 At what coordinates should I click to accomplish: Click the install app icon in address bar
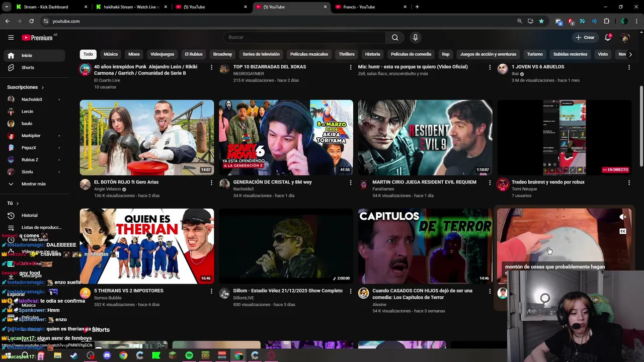530,21
